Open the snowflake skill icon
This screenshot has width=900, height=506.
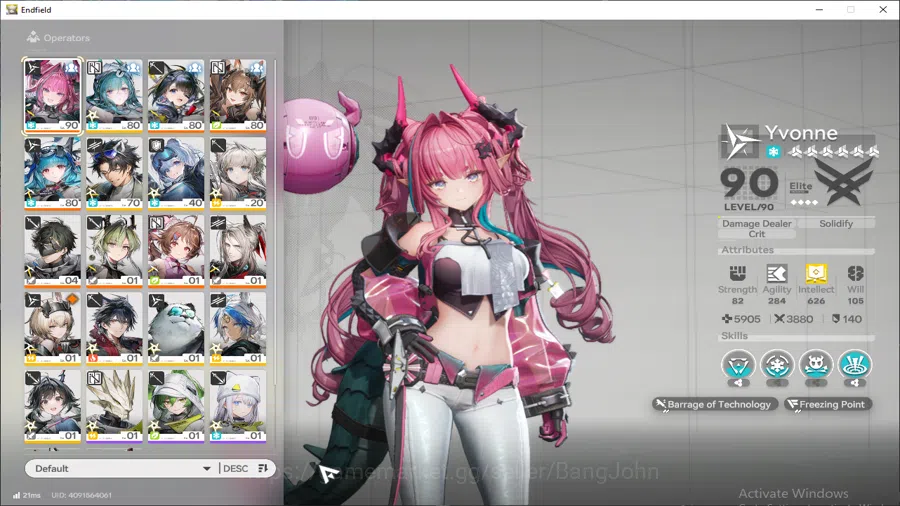coord(777,364)
